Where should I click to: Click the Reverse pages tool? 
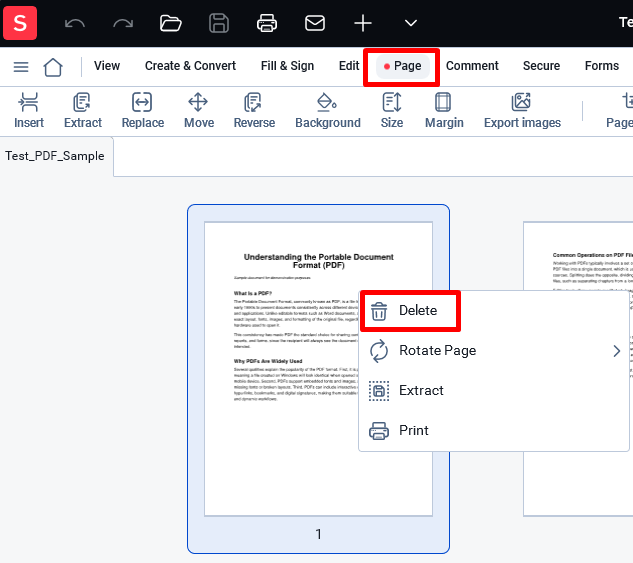coord(254,111)
